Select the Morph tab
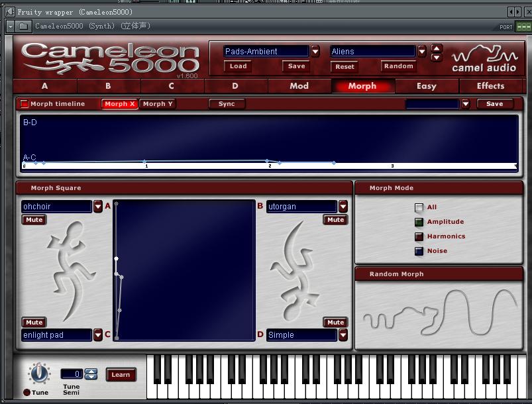The width and height of the screenshot is (532, 404). coord(362,86)
